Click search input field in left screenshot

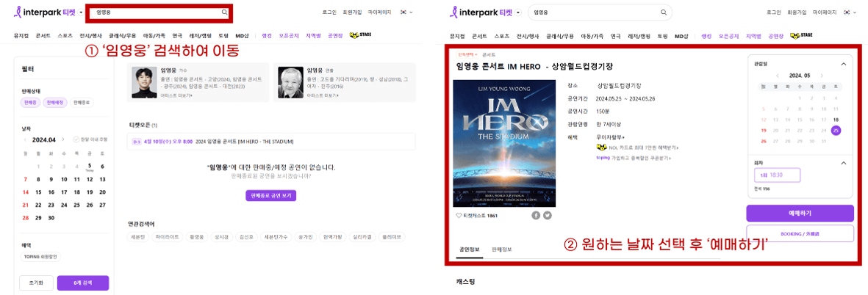tap(159, 12)
